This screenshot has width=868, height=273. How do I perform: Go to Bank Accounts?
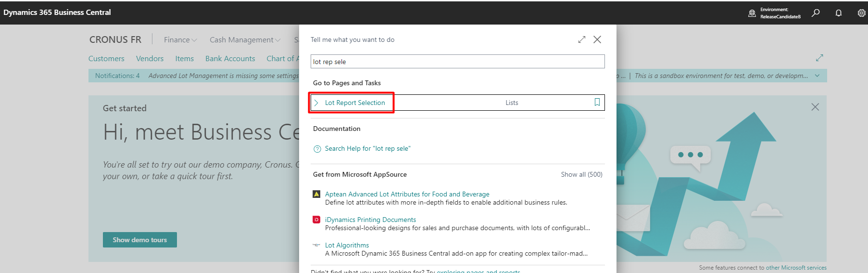tap(230, 59)
